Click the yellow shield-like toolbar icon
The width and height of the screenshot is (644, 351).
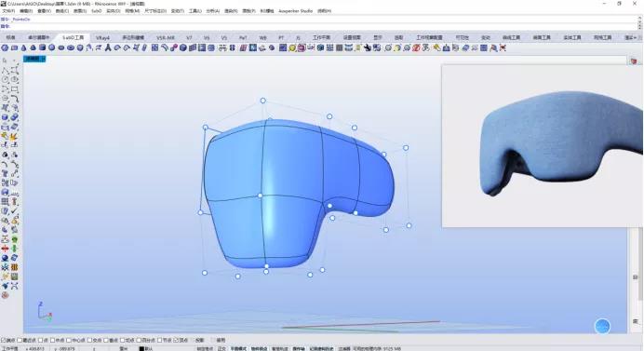[292, 48]
